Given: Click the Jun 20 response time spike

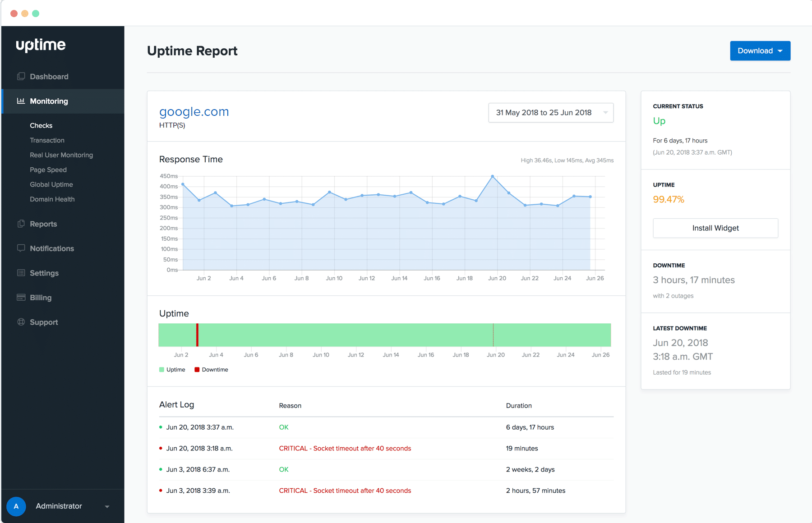Looking at the screenshot, I should 492,177.
